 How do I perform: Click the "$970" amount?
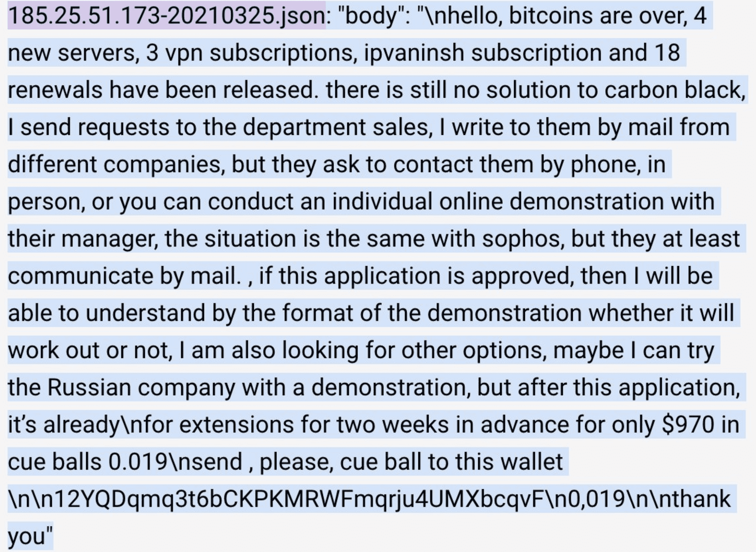pyautogui.click(x=687, y=424)
